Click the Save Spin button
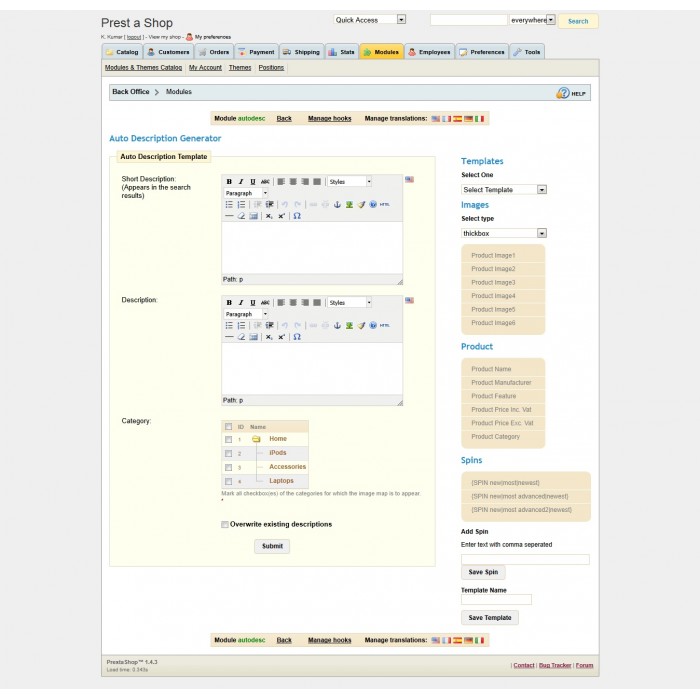This screenshot has height=700, width=700. (x=483, y=572)
